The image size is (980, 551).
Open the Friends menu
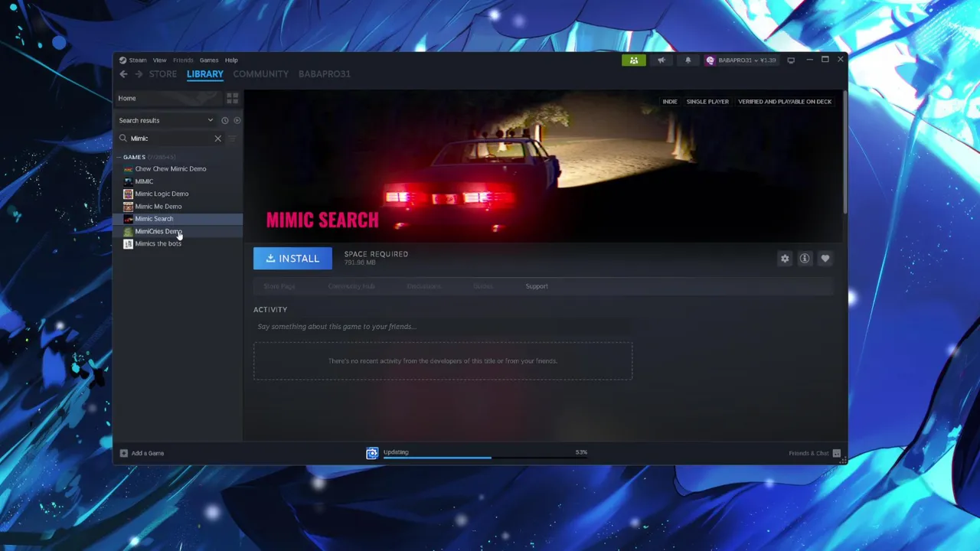183,60
